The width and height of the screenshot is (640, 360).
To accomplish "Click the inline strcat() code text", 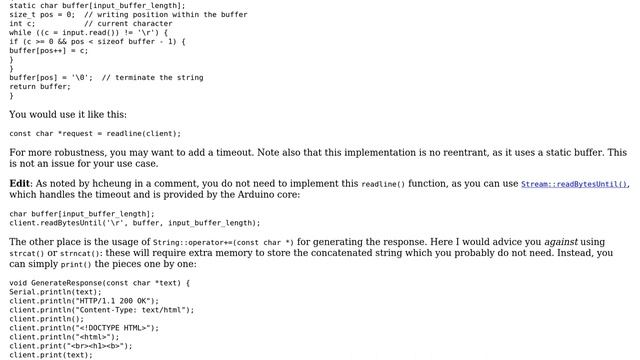I will click(x=27, y=253).
